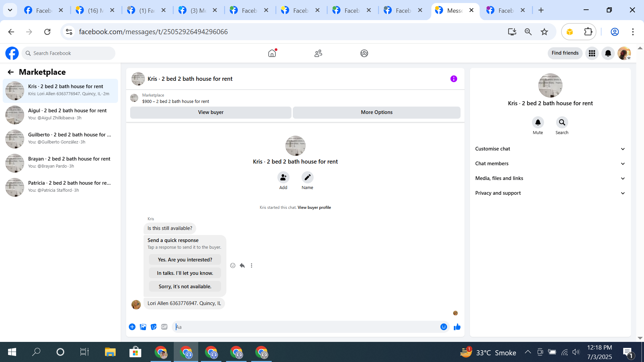Open the emoji picker in message box
644x362 pixels.
tap(443, 327)
